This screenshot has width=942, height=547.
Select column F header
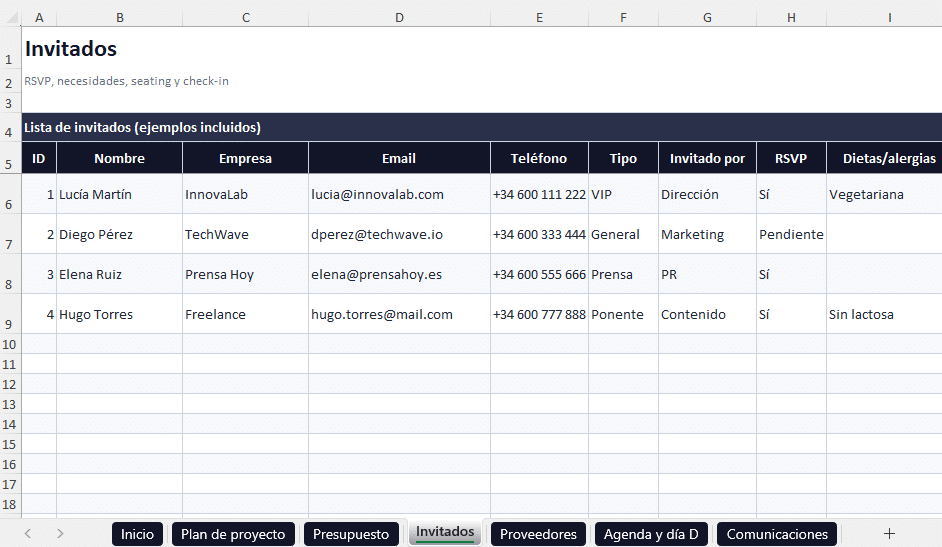[624, 18]
